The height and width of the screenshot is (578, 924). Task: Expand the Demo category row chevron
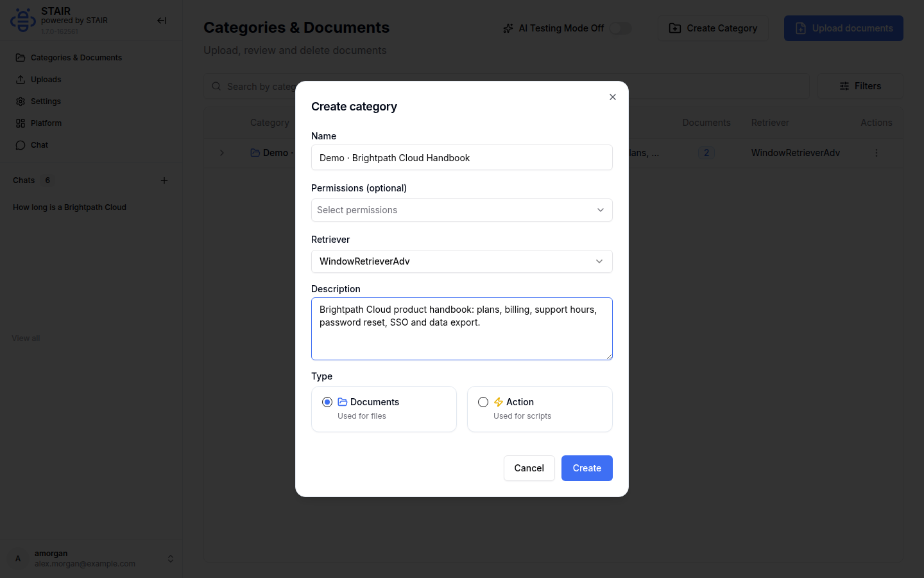(x=222, y=153)
